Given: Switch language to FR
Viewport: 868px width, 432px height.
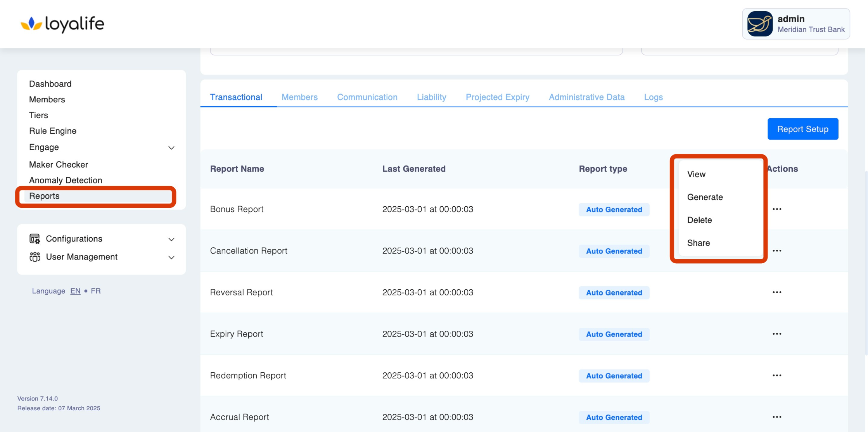Looking at the screenshot, I should click(95, 291).
